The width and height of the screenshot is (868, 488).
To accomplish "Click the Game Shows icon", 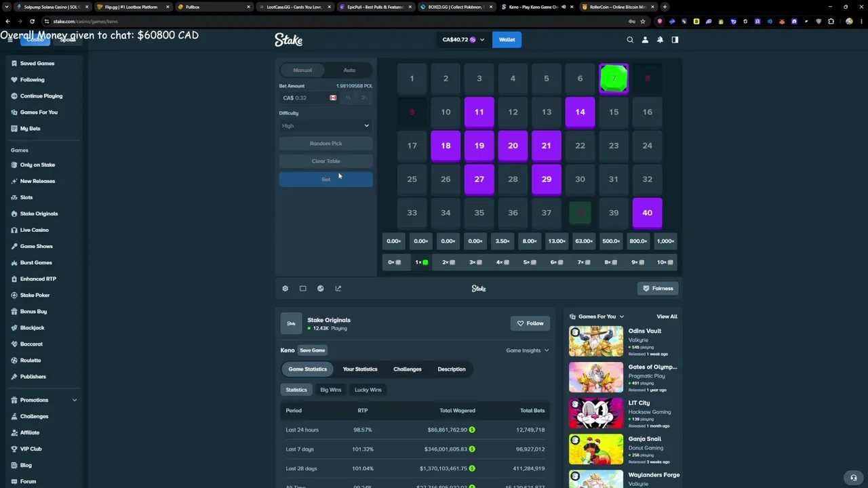I will (x=14, y=246).
